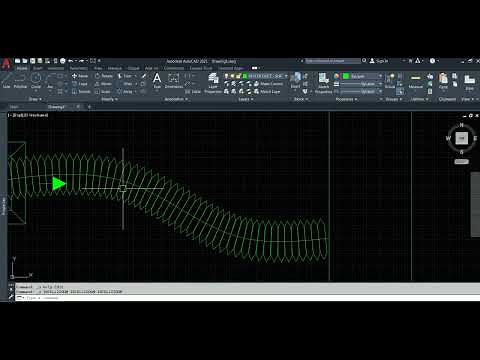The image size is (480, 360).
Task: Click the New file icon in quick access toolbar
Action: pyautogui.click(x=17, y=61)
